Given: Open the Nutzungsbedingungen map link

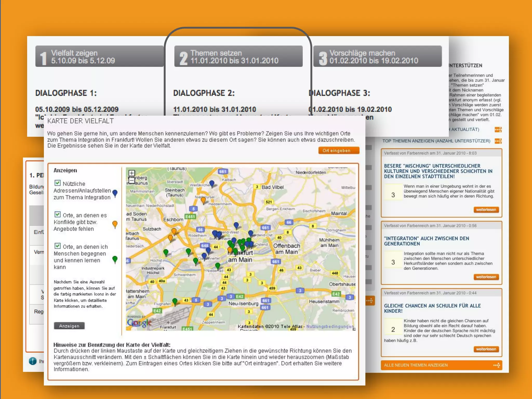Looking at the screenshot, I should point(330,327).
